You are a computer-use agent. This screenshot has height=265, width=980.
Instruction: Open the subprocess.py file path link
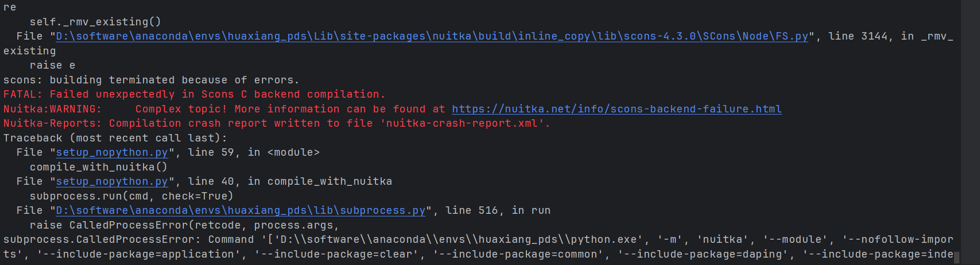tap(241, 210)
